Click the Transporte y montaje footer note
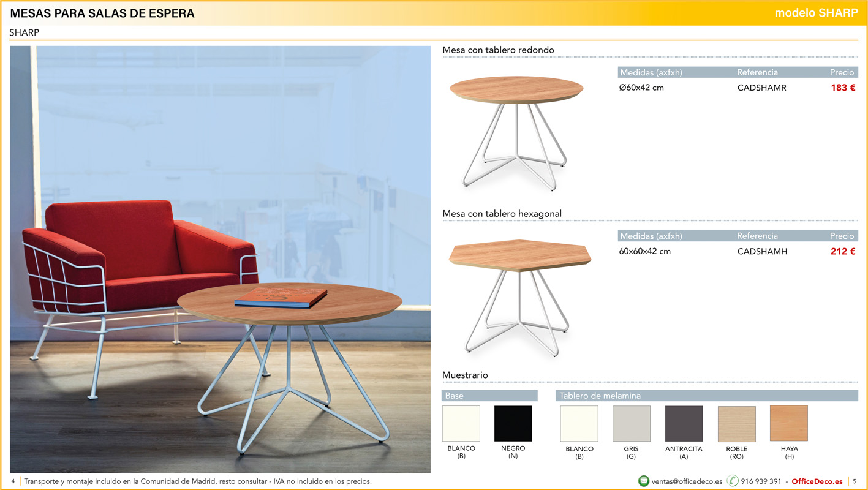 [198, 481]
